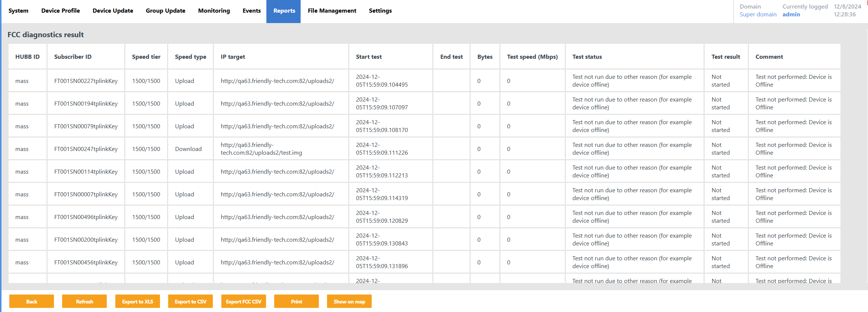Print the diagnostics report

point(297,301)
